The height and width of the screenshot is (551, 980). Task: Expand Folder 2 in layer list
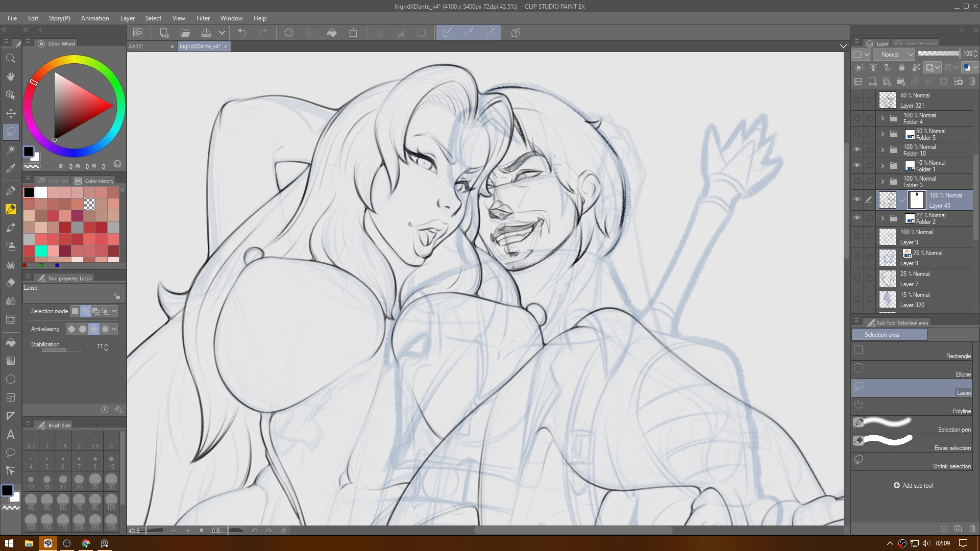tap(883, 218)
